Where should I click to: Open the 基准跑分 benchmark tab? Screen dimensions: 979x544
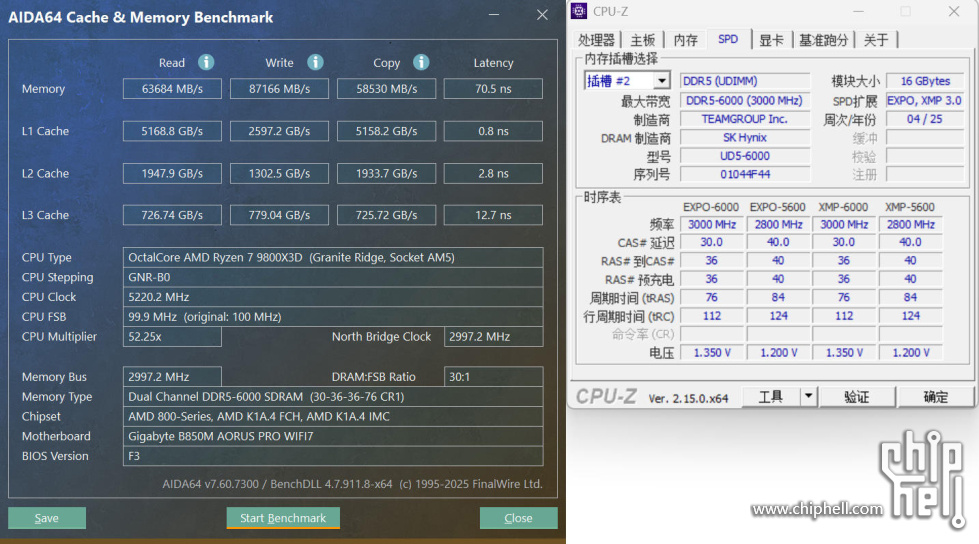click(824, 40)
